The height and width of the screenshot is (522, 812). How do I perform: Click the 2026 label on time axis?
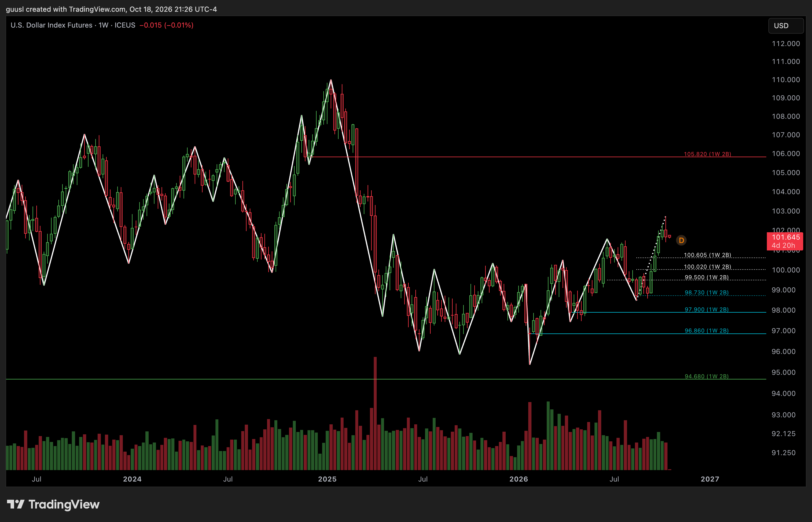pos(519,479)
